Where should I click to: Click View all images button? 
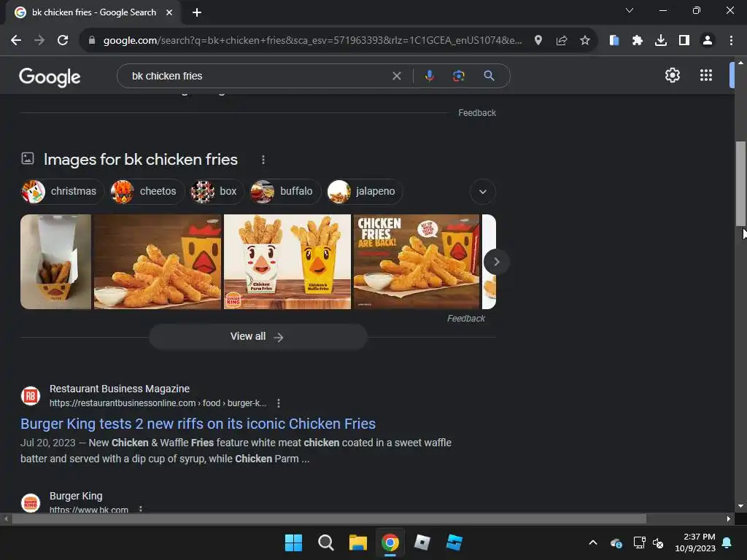258,337
